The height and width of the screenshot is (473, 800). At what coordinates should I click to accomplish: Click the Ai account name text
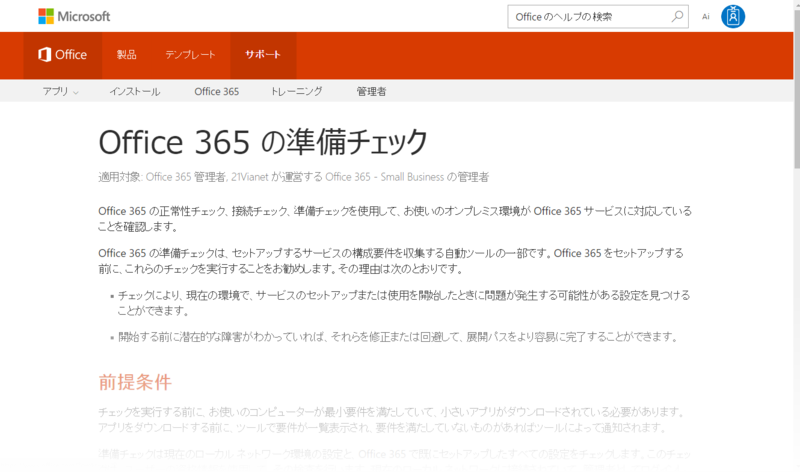click(706, 17)
